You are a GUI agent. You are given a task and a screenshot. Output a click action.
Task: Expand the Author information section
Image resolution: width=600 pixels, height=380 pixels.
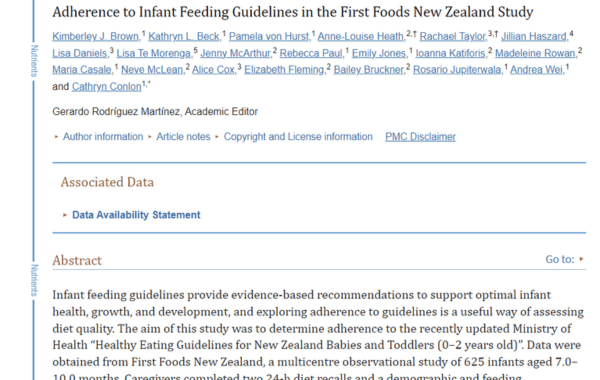(103, 137)
